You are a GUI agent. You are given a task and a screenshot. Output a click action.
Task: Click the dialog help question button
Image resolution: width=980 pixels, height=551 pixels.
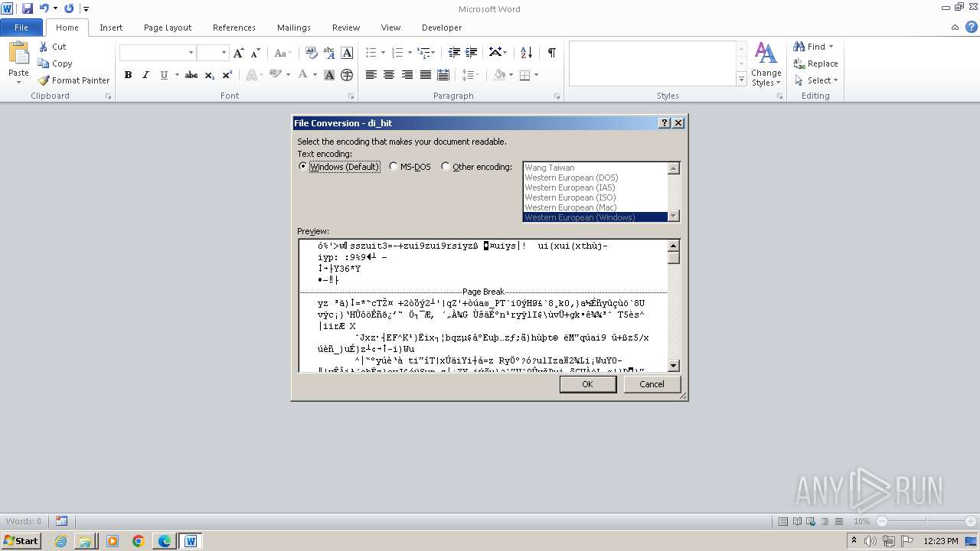pos(664,123)
